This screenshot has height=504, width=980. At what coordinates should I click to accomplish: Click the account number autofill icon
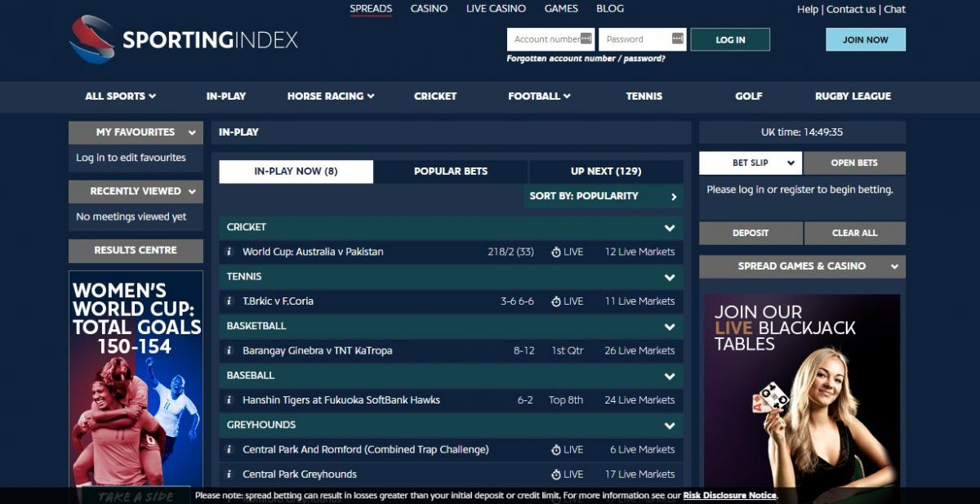(586, 38)
